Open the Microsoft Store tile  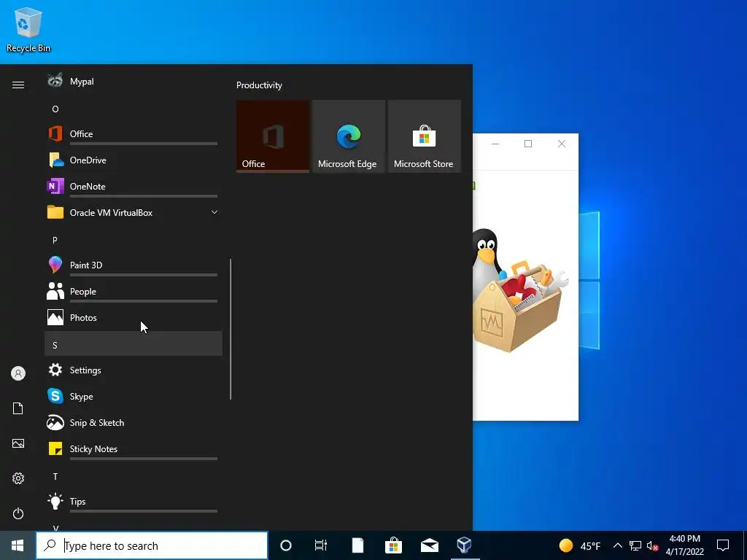pyautogui.click(x=425, y=136)
